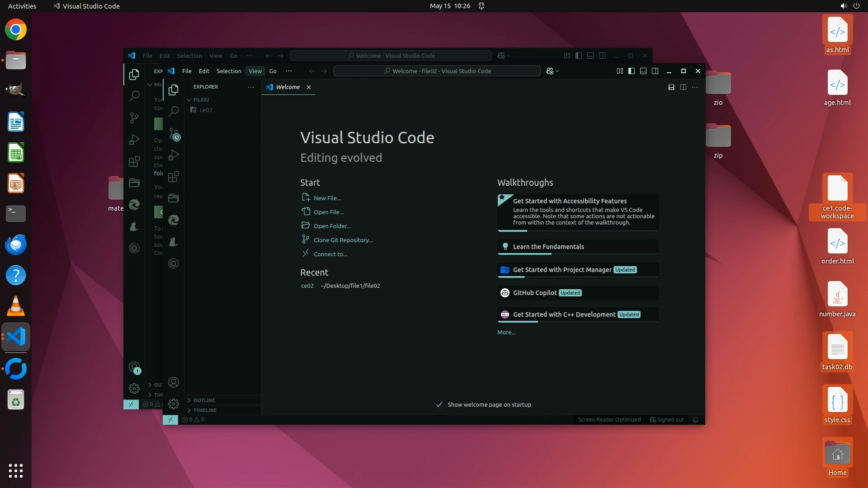The height and width of the screenshot is (488, 868).
Task: Open Run and Debug view
Action: pyautogui.click(x=174, y=155)
